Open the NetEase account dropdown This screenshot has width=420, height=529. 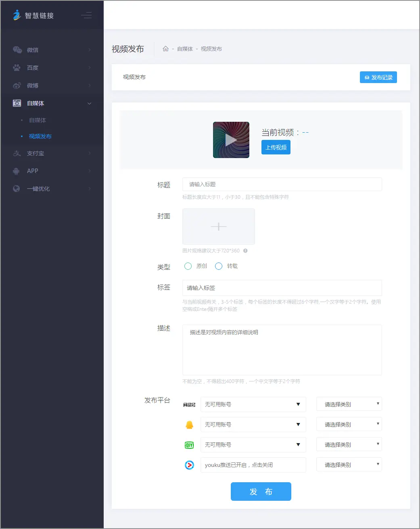[x=253, y=404]
